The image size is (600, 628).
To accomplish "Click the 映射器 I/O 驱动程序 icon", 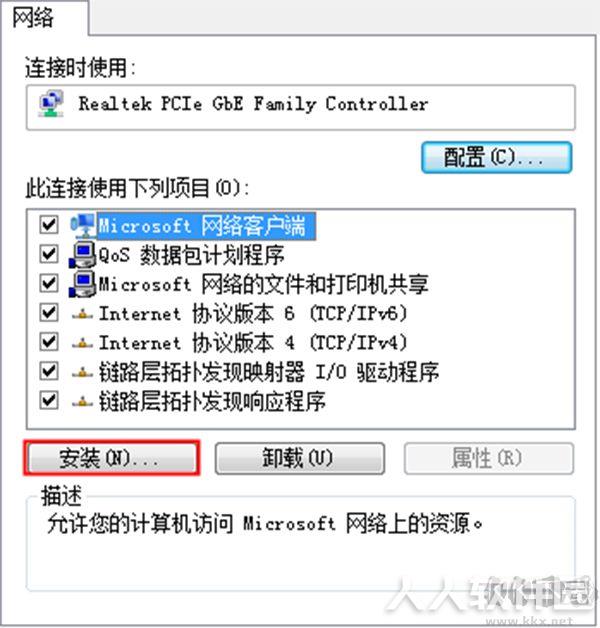I will pyautogui.click(x=83, y=372).
